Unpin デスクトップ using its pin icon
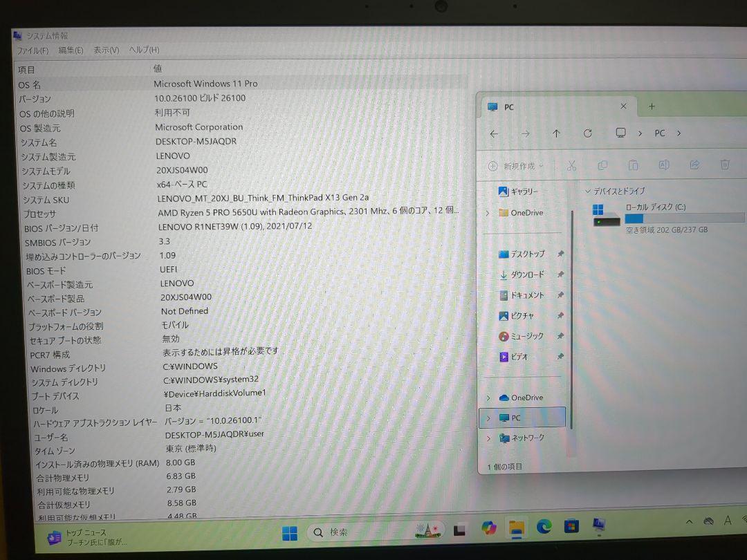The image size is (747, 560). (561, 254)
